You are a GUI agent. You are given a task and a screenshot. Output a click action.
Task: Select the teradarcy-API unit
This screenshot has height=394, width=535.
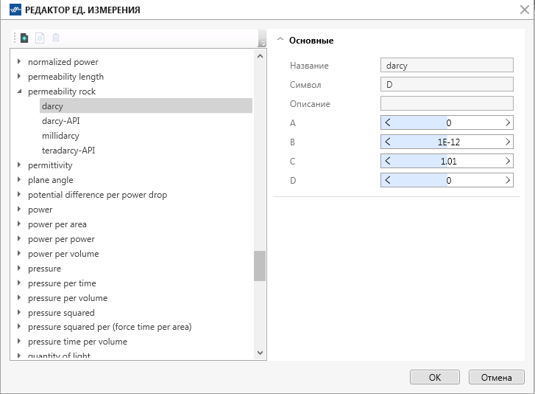[x=68, y=150]
